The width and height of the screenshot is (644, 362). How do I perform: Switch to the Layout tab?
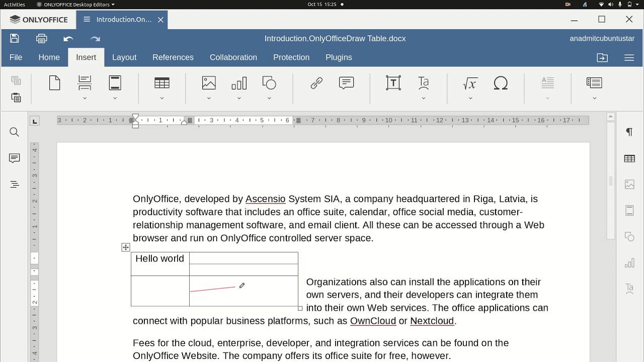[x=124, y=57]
